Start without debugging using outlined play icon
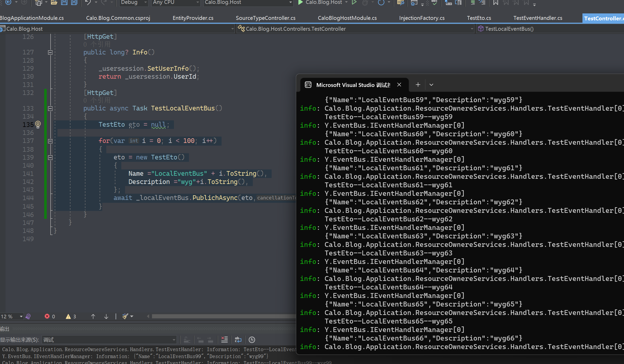Screen dimensions: 624x364 (354, 3)
